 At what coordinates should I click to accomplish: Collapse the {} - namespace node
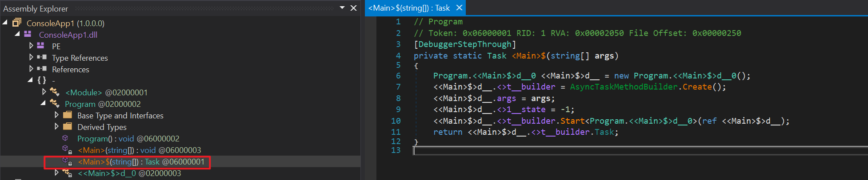click(x=30, y=80)
